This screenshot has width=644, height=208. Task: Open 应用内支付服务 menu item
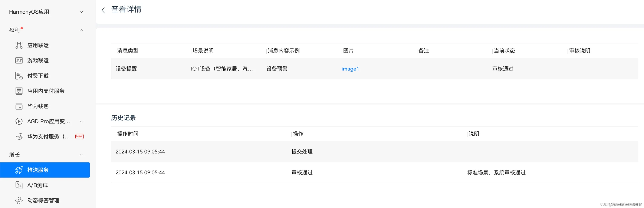(x=46, y=91)
